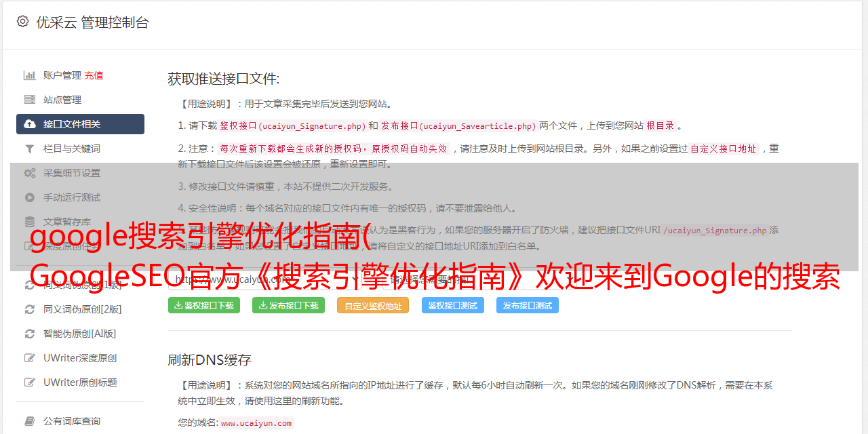Image resolution: width=868 pixels, height=434 pixels.
Task: Click the 发布接口(ucaiyun_Savearticle.php) code text
Action: (458, 125)
